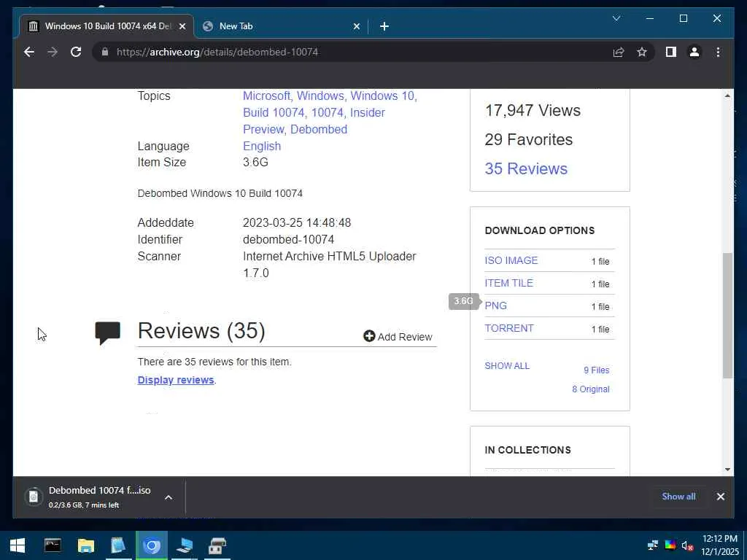Close the New Tab tab

coord(356,26)
